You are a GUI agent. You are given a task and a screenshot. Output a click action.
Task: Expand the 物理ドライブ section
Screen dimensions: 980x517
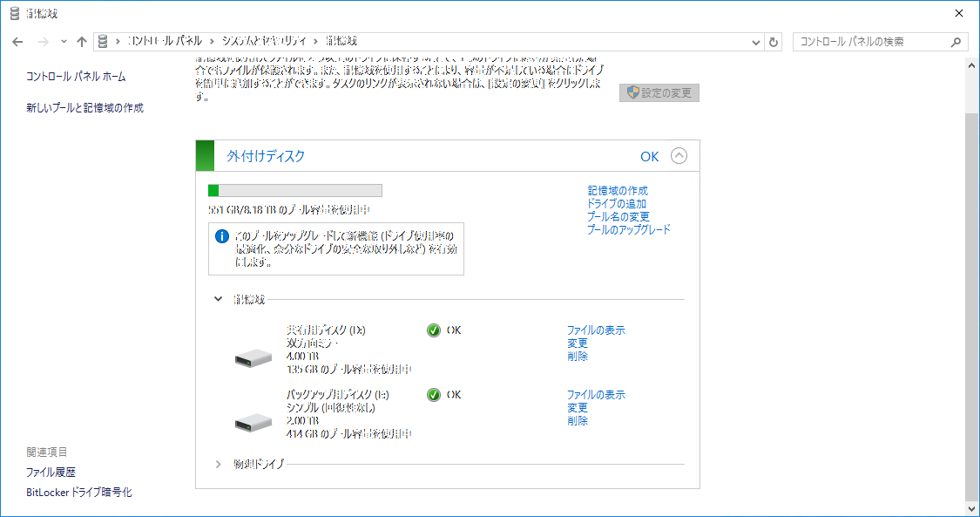pyautogui.click(x=218, y=464)
